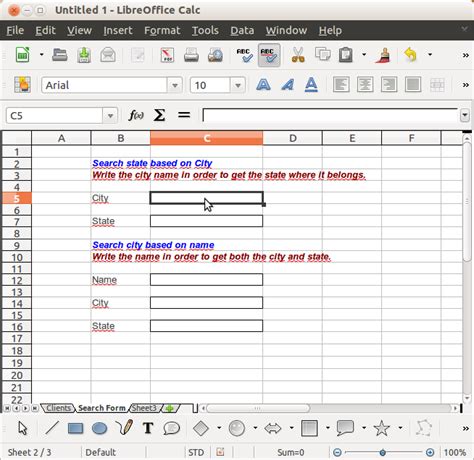Open the Format menu
The height and width of the screenshot is (460, 474).
click(162, 30)
